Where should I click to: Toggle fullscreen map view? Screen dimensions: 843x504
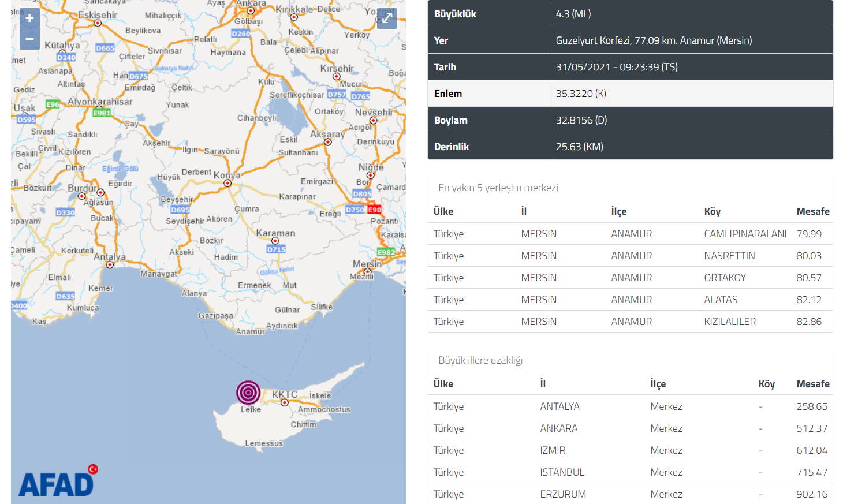[386, 18]
